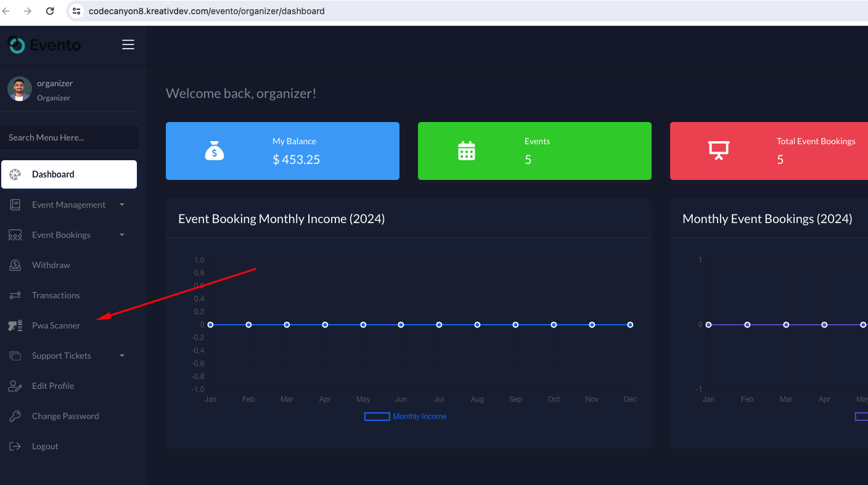This screenshot has width=868, height=485.
Task: Open the Dashboard menu item
Action: click(69, 174)
